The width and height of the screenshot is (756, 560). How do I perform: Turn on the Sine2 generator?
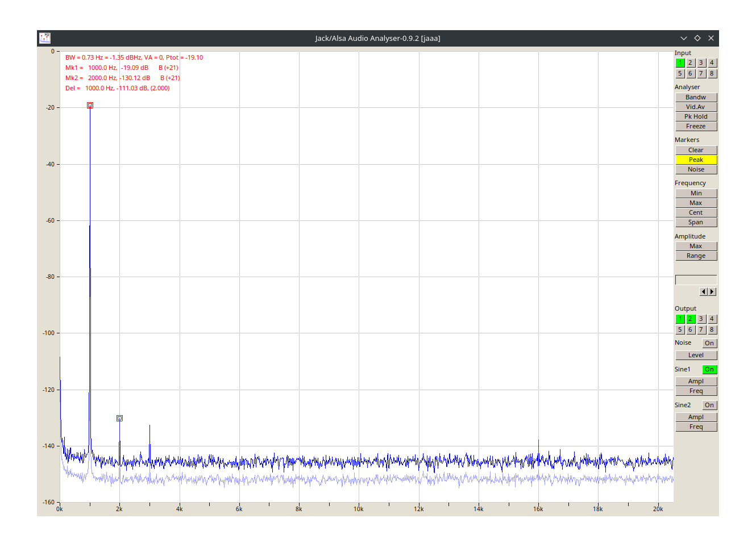[709, 405]
